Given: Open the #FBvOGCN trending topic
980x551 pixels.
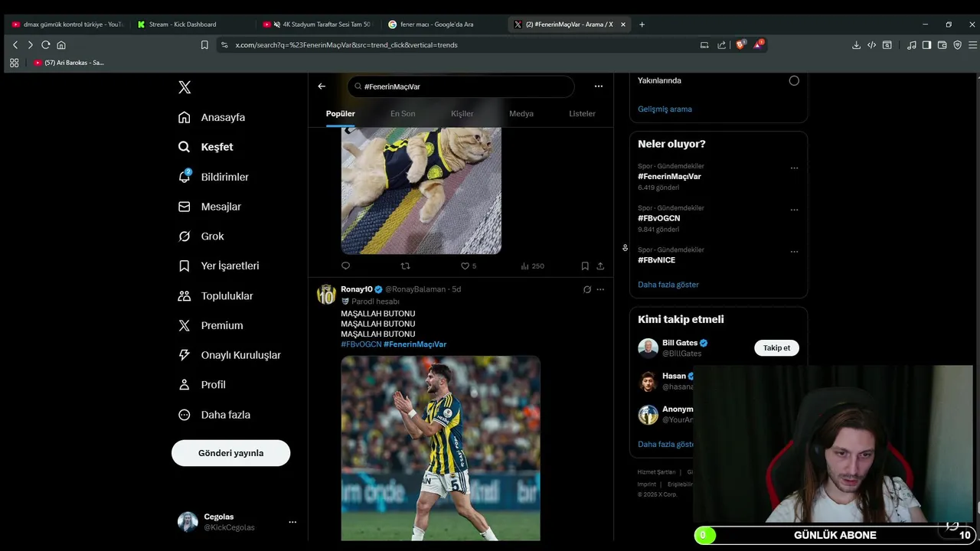Looking at the screenshot, I should (658, 218).
